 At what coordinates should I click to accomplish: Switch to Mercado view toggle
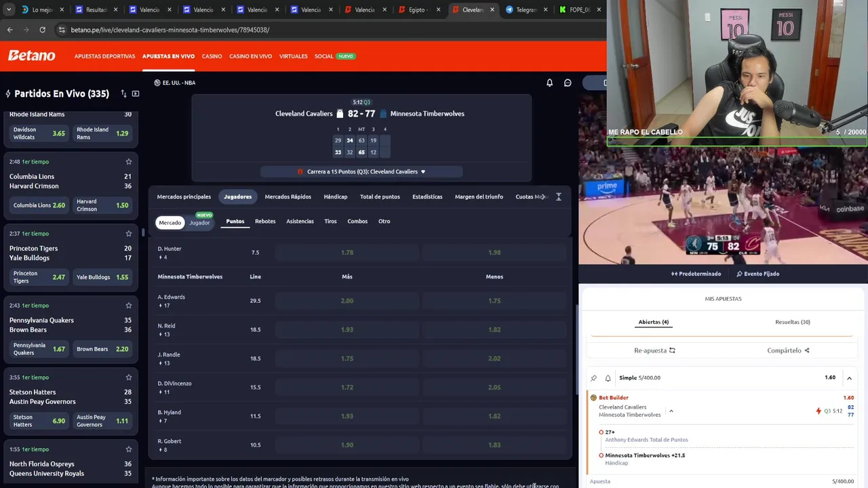pos(170,222)
